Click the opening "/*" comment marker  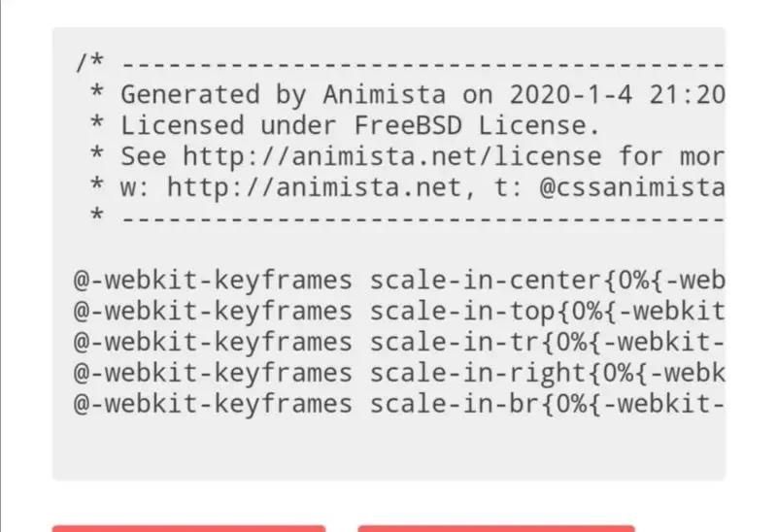(x=89, y=64)
